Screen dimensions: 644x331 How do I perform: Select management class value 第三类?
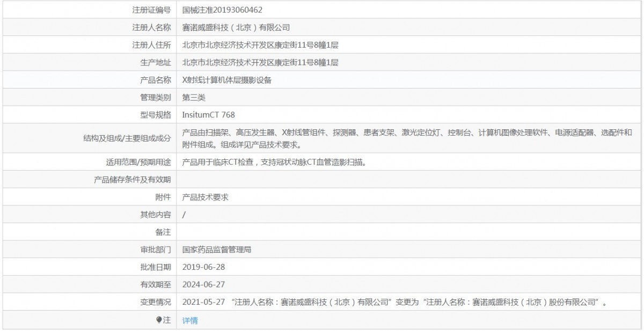click(194, 98)
